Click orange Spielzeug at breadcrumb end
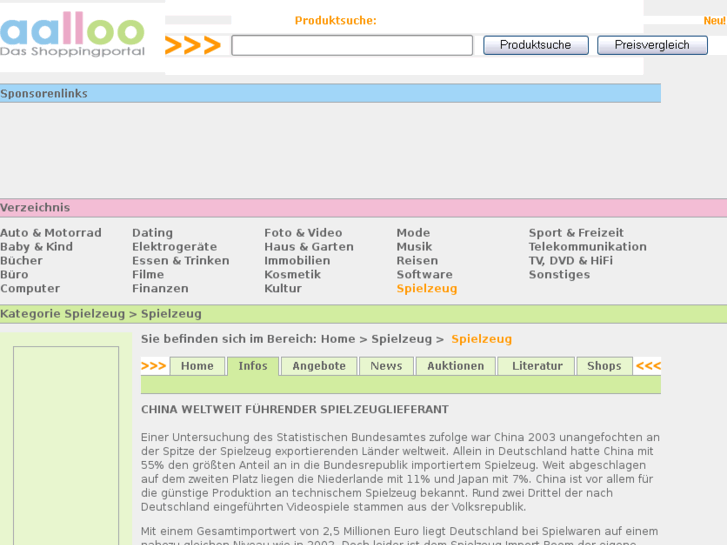 481,339
